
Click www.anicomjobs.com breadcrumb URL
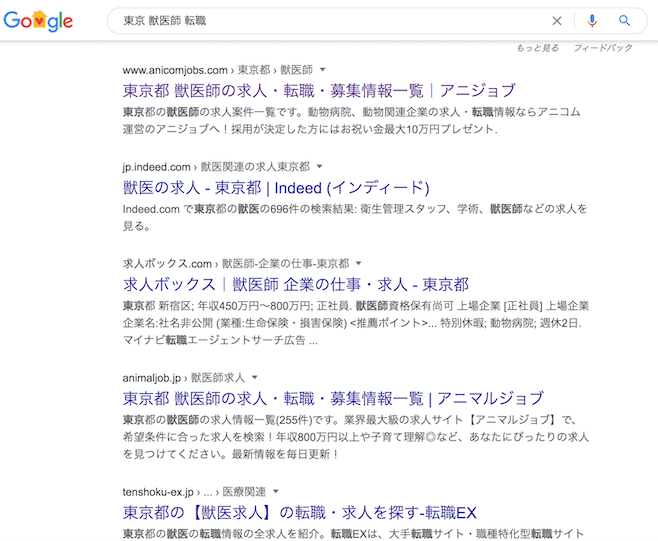click(x=218, y=70)
